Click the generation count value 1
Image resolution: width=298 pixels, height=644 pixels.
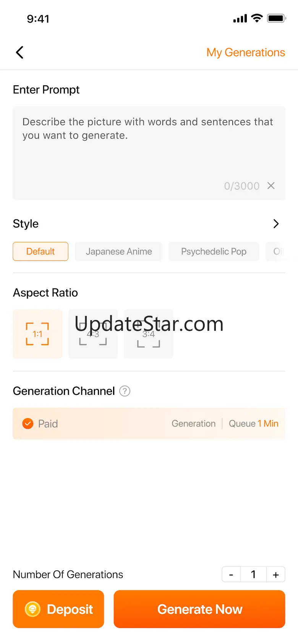point(253,575)
